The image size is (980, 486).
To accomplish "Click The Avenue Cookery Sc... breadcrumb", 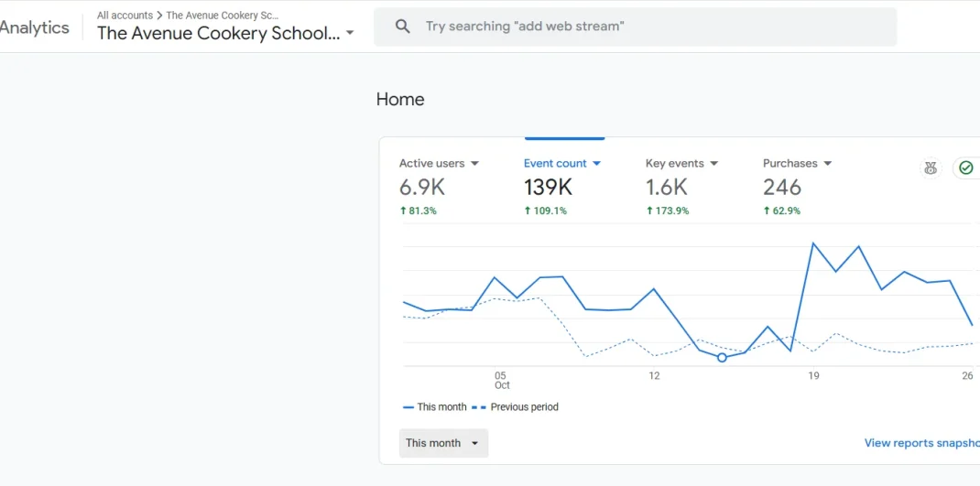I will tap(223, 15).
